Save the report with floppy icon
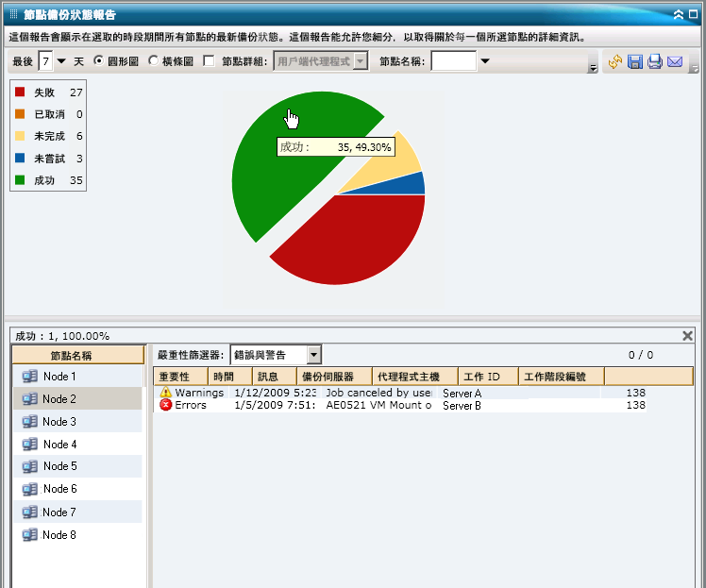 point(635,61)
